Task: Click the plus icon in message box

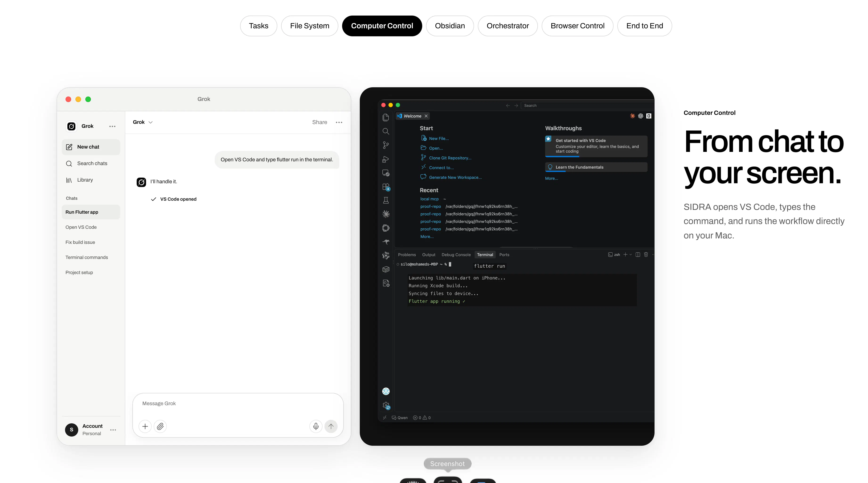Action: 145,426
